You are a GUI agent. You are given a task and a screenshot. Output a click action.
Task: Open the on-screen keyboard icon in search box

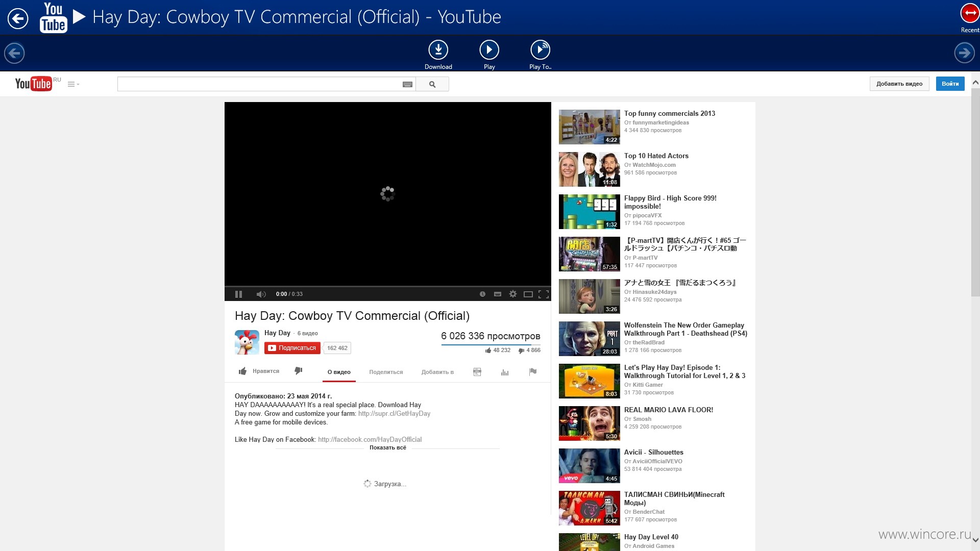click(407, 84)
